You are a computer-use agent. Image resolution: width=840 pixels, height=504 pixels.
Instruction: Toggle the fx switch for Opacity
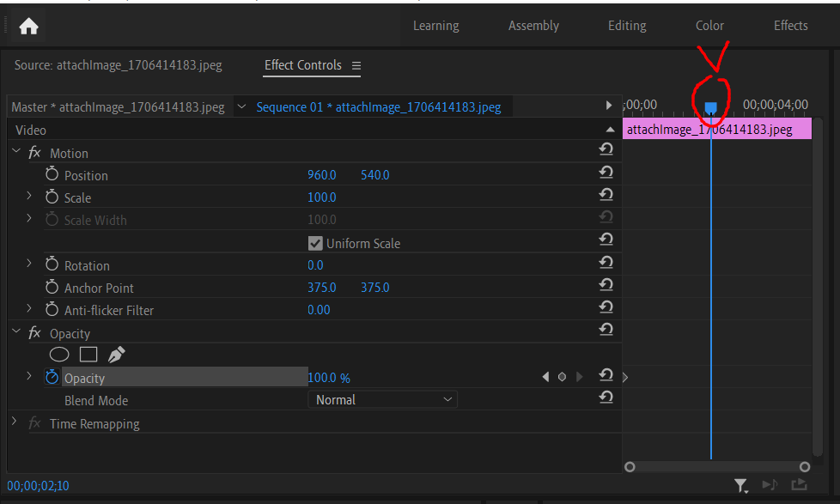point(34,333)
